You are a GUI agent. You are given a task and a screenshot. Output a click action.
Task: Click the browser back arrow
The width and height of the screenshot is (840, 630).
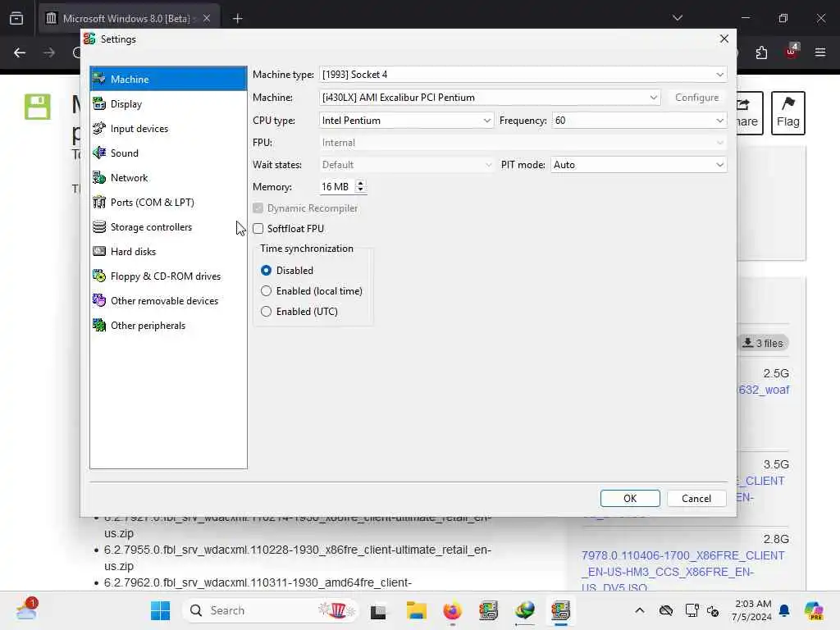(20, 52)
